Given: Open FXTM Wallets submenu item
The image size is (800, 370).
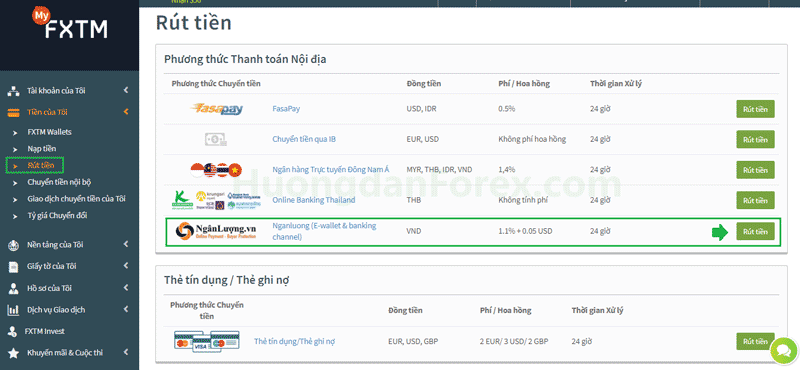Looking at the screenshot, I should pyautogui.click(x=49, y=132).
